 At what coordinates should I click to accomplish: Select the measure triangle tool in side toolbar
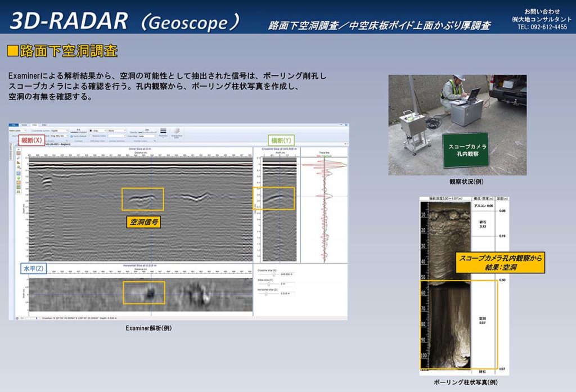pos(19,163)
